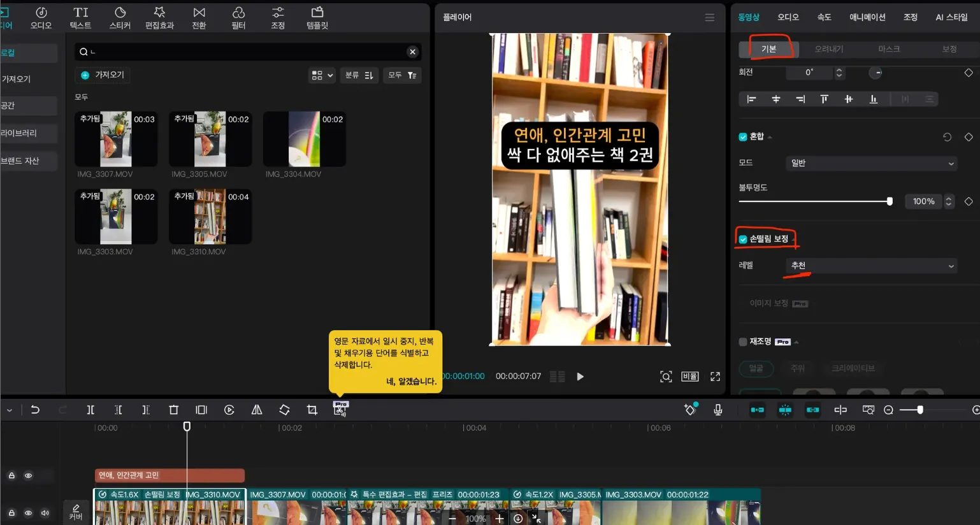Screen dimensions: 980x525
Task: Select the 마스크 mask sub-tab
Action: pos(889,49)
